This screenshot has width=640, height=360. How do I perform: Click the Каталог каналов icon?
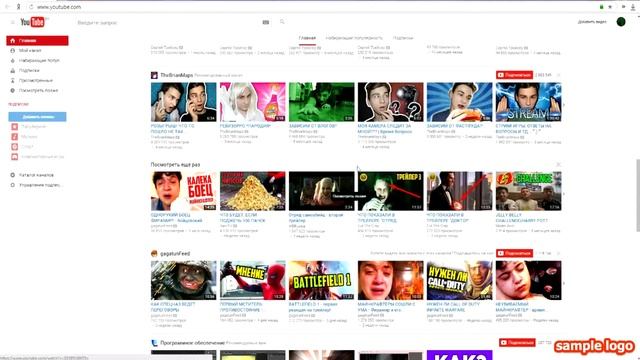click(13, 175)
